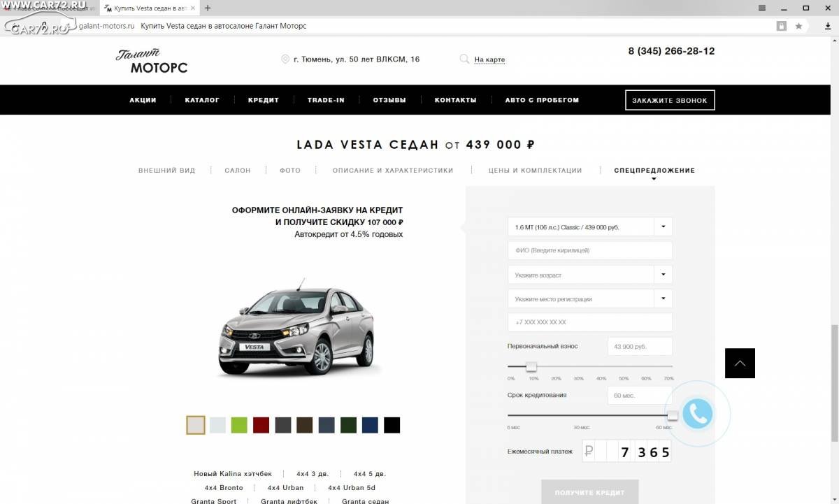Switch to the ФОТО tab
The image size is (839, 504).
[x=290, y=171]
